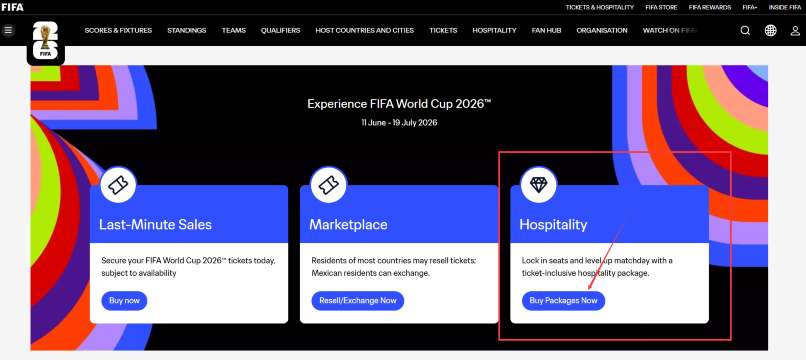Click the Hospitality card heading
Screen dimensions: 806x360
553,225
